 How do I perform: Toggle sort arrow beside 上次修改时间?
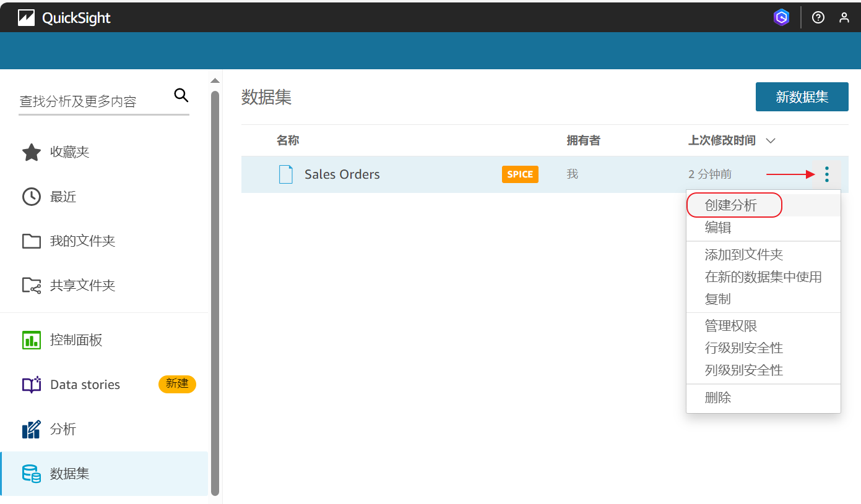771,141
